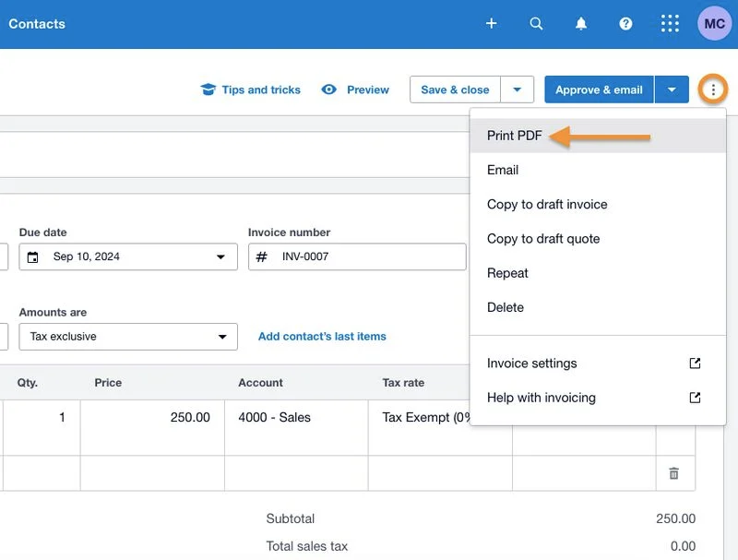Screen dimensions: 738x560
Task: Click the three-dot more options button
Action: coord(713,89)
